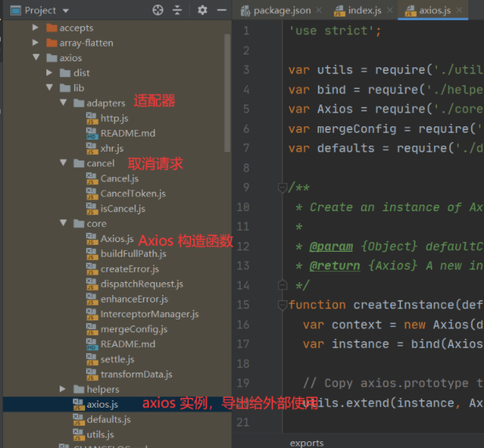Open defaults.js file
Image resolution: width=484 pixels, height=448 pixels.
click(108, 420)
